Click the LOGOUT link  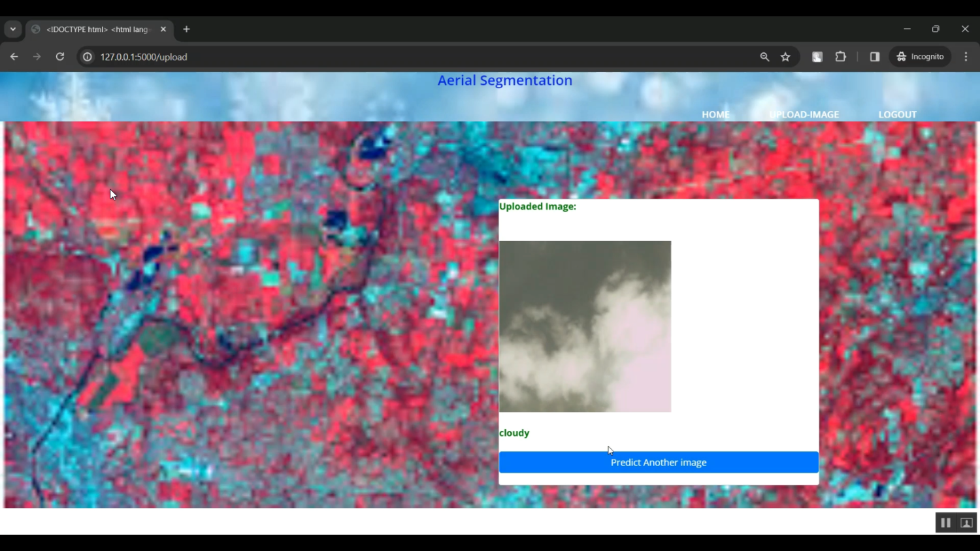coord(897,114)
